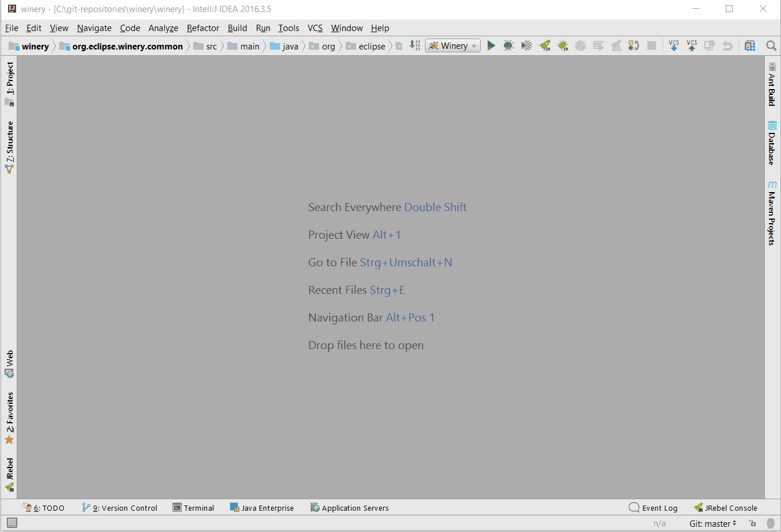
Task: Open the Build menu
Action: point(237,28)
